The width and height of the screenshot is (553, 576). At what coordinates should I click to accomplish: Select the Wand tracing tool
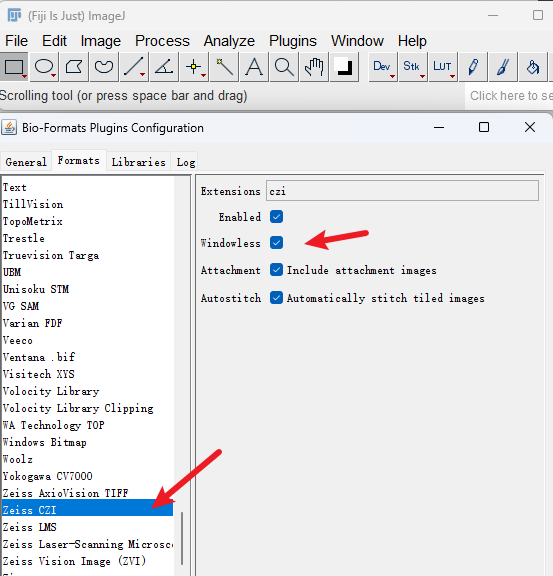point(224,66)
